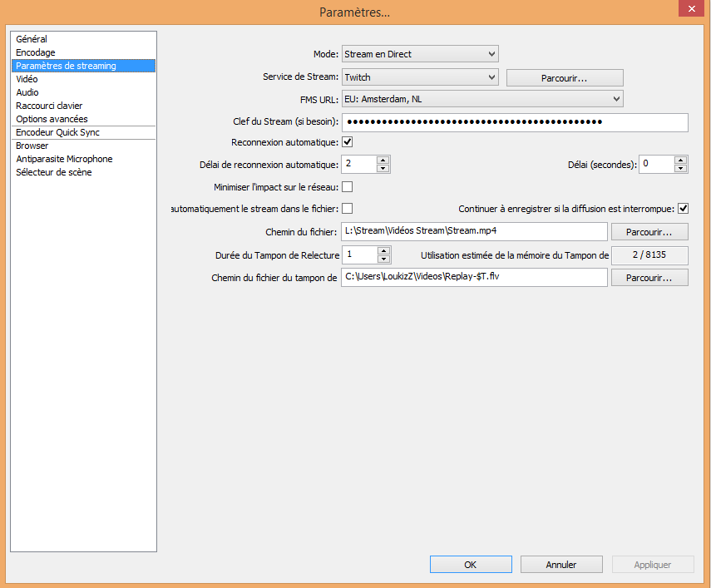711x588 pixels.
Task: Check save stream to file automatically
Action: pos(348,209)
